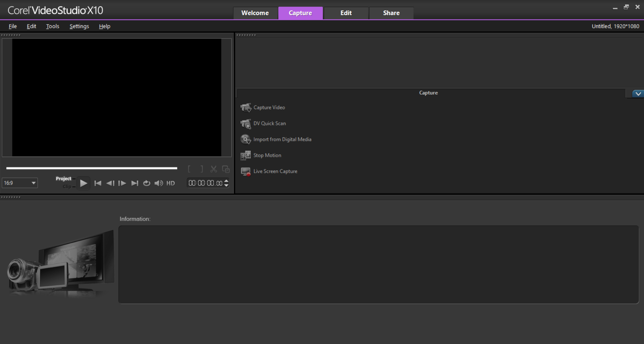Open the system volume control

(158, 183)
